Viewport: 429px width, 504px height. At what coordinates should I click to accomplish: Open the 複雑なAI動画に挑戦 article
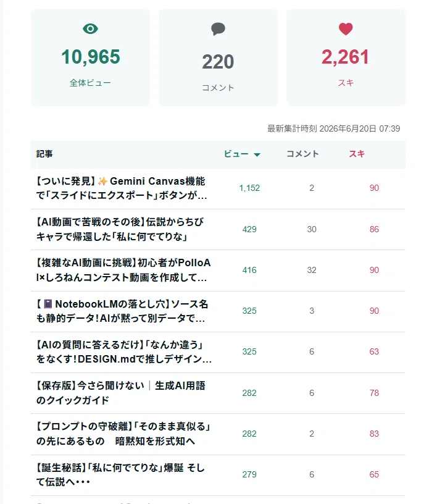[x=123, y=270]
